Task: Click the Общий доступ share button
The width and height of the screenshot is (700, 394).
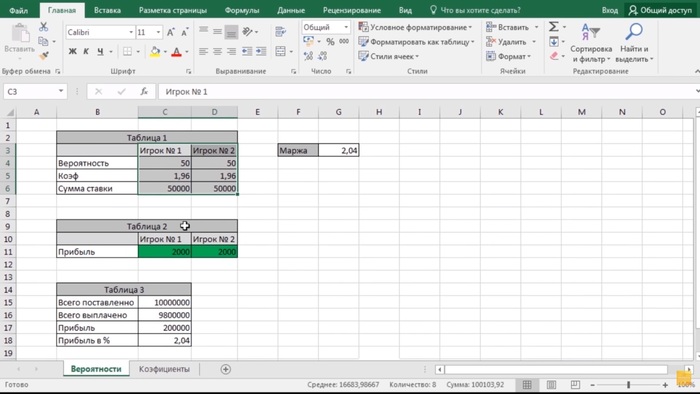Action: 660,10
